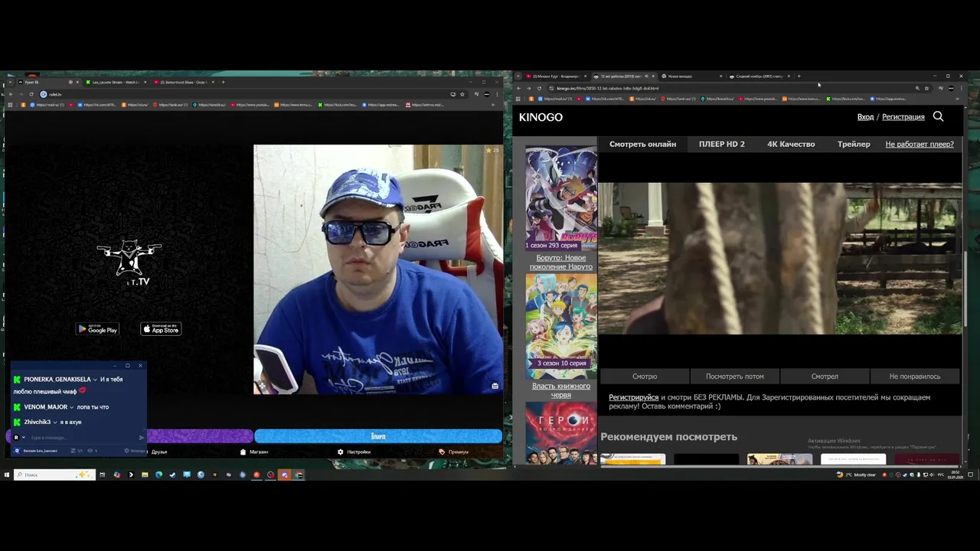Switch to the Новая вкладка tab
The image size is (980, 551).
689,77
